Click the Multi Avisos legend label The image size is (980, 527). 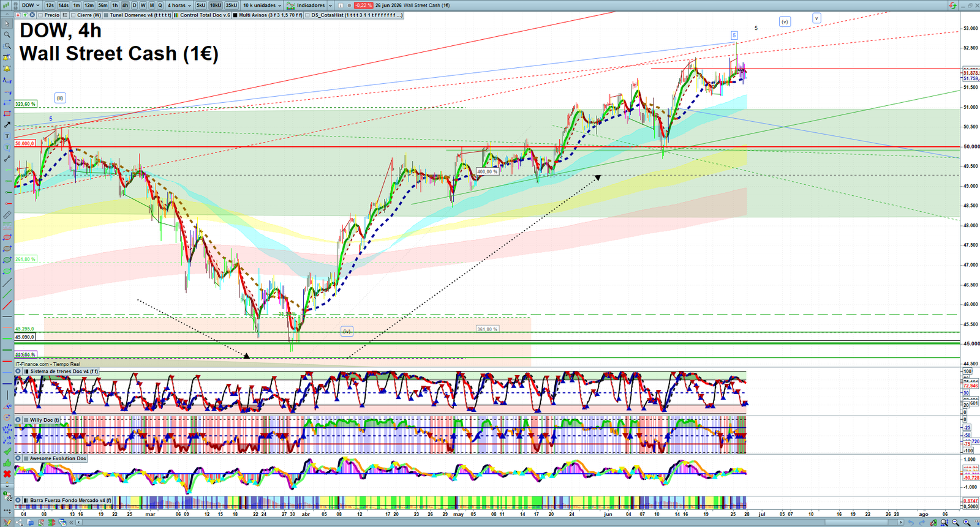click(x=271, y=15)
